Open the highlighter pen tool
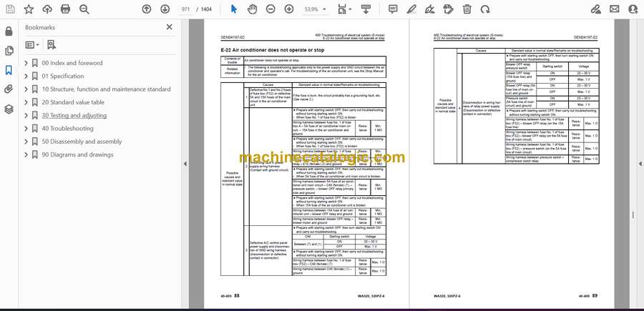The width and height of the screenshot is (644, 311). pyautogui.click(x=411, y=9)
